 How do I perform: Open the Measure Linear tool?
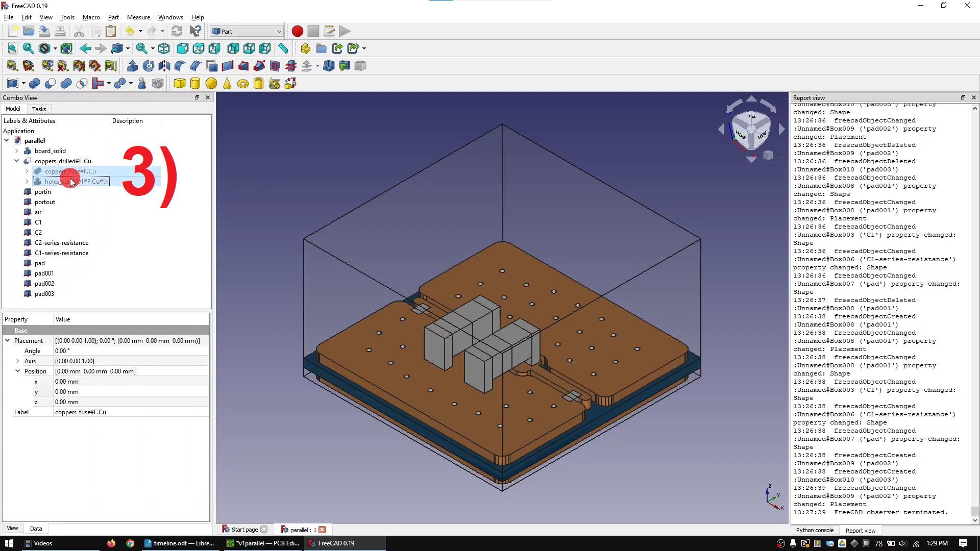point(284,48)
